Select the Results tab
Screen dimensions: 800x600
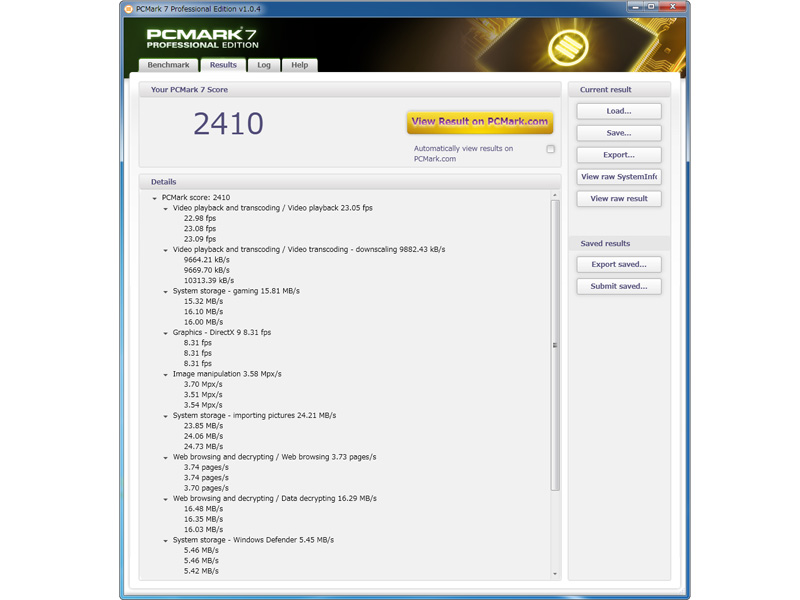223,65
